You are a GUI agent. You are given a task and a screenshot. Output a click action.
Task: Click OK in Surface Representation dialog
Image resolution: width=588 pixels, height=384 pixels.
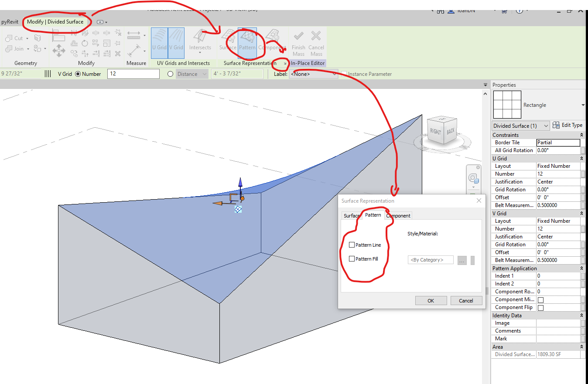(x=431, y=301)
